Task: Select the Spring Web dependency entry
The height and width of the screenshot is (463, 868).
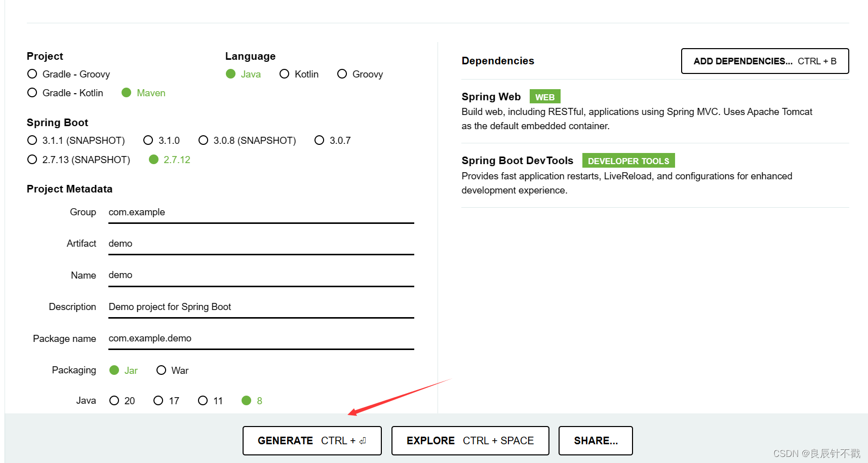Action: (655, 111)
